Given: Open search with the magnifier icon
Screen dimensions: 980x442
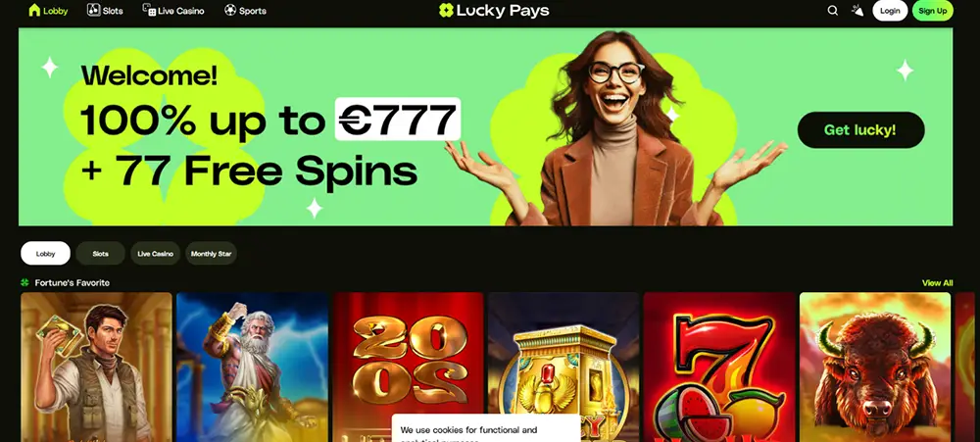Looking at the screenshot, I should 832,11.
